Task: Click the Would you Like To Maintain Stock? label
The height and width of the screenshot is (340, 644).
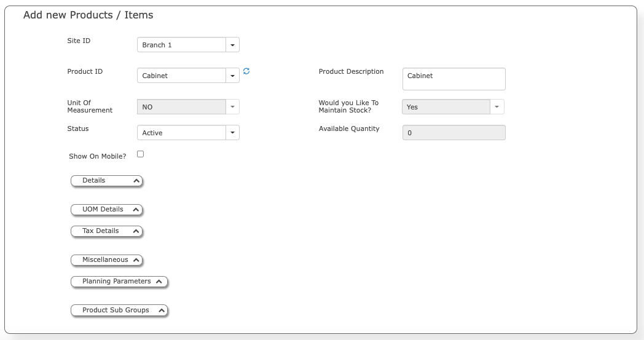Action: click(x=348, y=106)
